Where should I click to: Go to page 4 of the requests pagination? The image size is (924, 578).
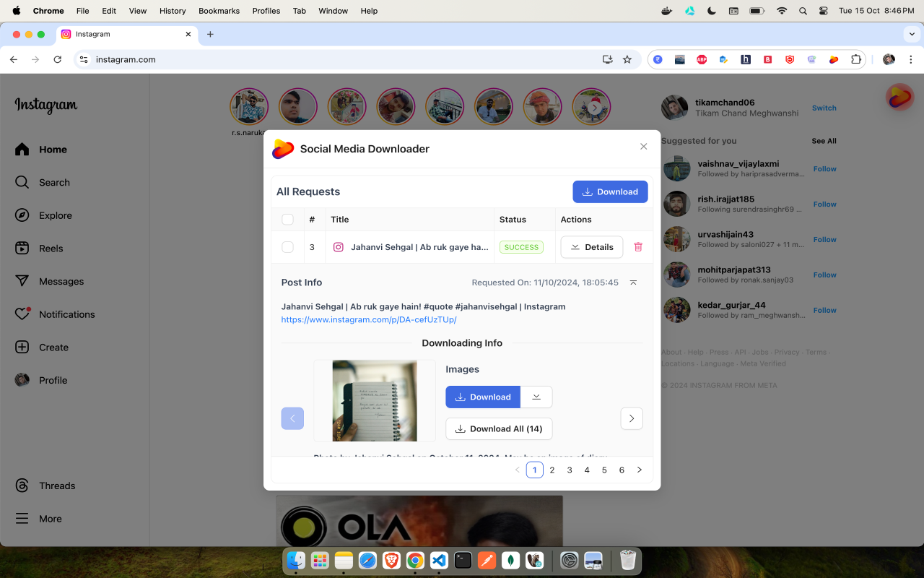click(587, 470)
